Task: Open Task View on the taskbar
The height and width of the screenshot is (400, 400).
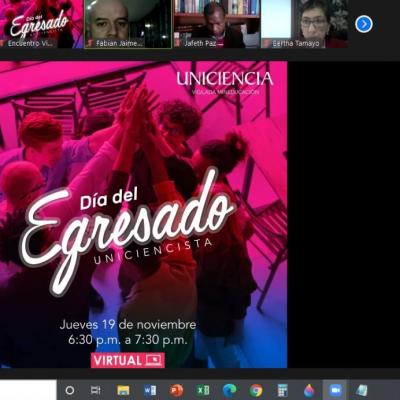Action: 96,390
